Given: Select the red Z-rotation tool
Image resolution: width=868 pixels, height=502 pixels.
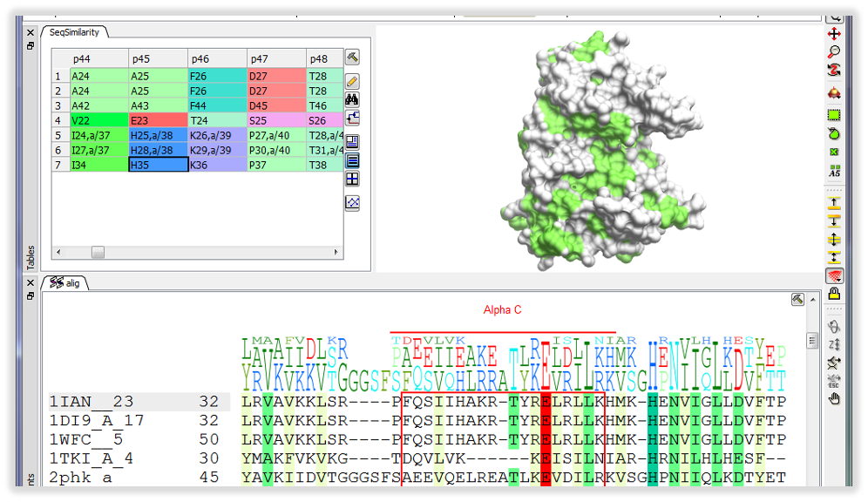Looking at the screenshot, I should coord(834,71).
